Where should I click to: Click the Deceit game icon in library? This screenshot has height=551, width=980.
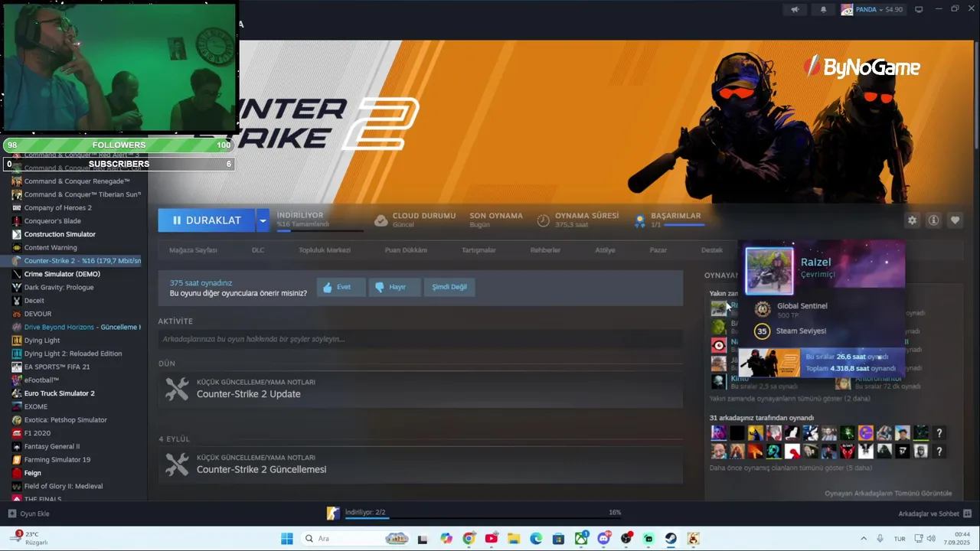pyautogui.click(x=17, y=301)
